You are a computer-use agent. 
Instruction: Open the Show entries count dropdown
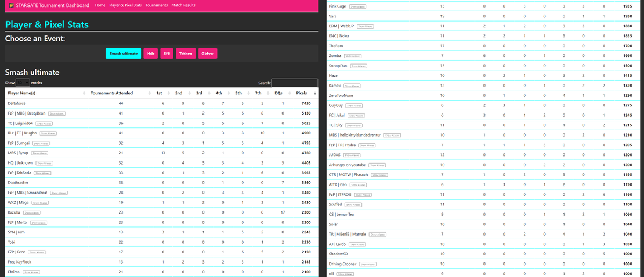click(x=23, y=83)
